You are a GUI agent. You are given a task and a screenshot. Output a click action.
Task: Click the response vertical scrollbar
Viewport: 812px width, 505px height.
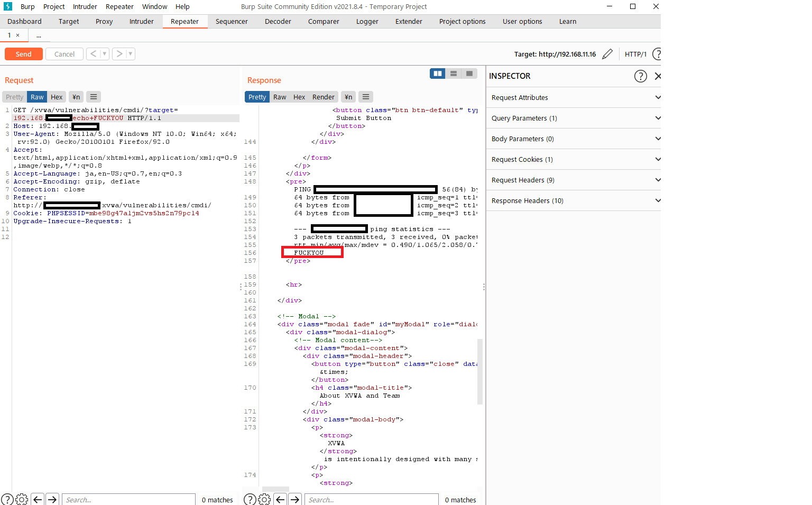(480, 371)
